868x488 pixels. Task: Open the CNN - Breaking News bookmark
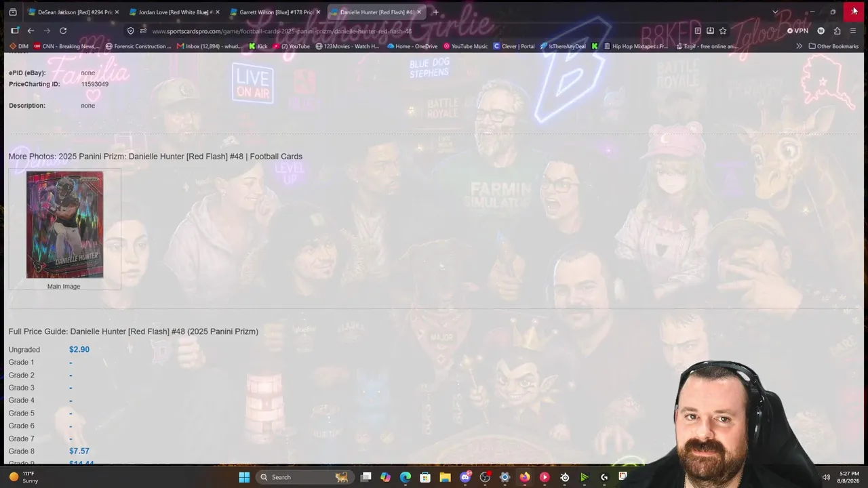pyautogui.click(x=65, y=46)
